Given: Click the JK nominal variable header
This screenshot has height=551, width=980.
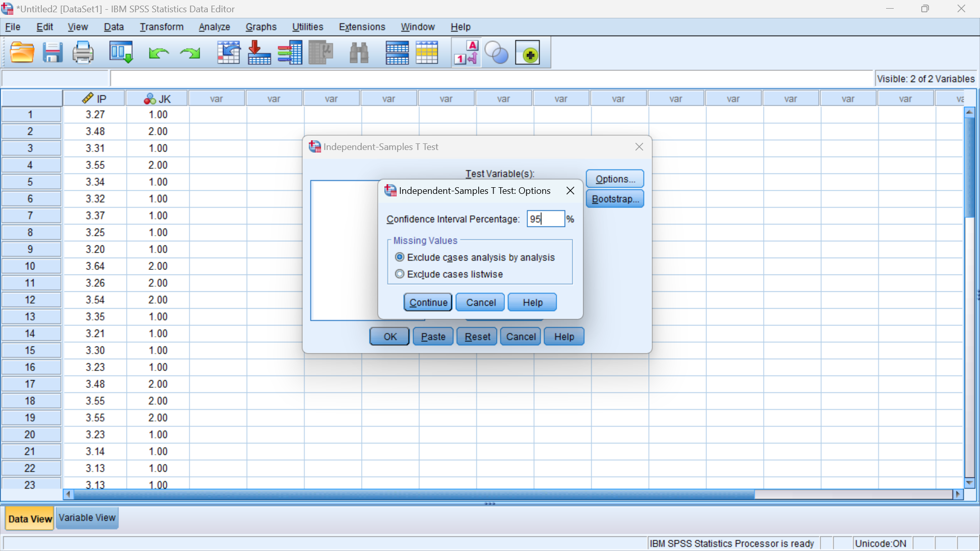Looking at the screenshot, I should (x=157, y=98).
